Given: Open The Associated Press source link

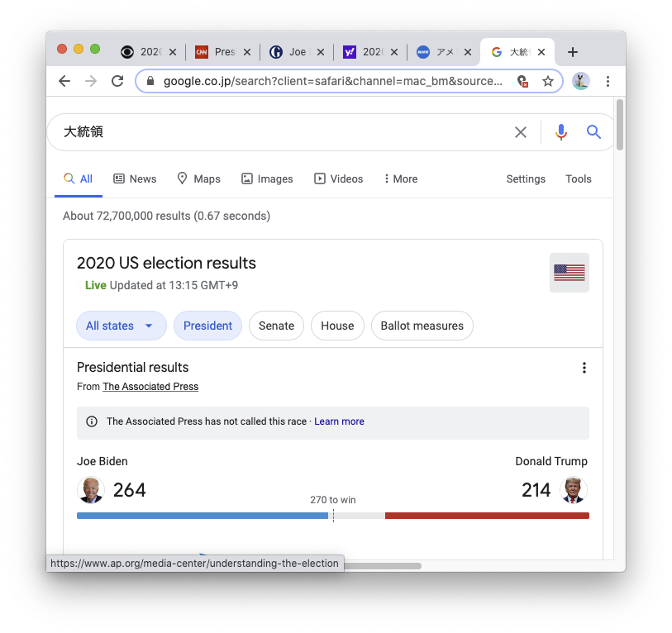Looking at the screenshot, I should point(150,387).
